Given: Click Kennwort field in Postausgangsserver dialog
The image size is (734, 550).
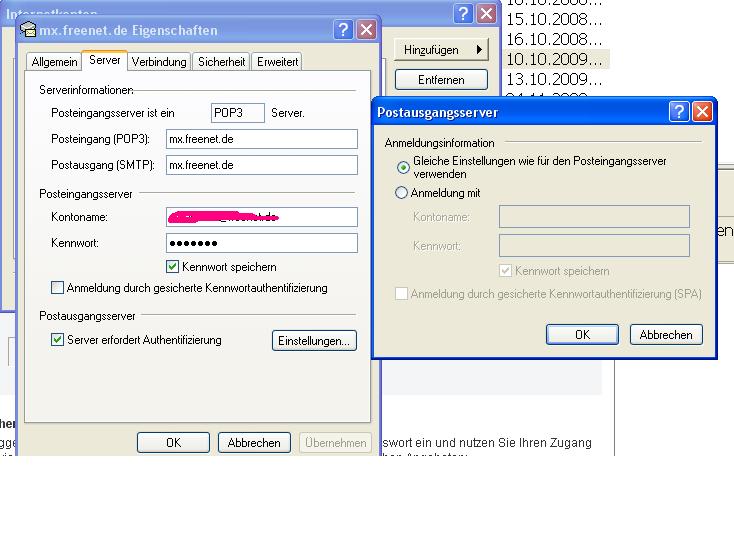Looking at the screenshot, I should [x=594, y=246].
